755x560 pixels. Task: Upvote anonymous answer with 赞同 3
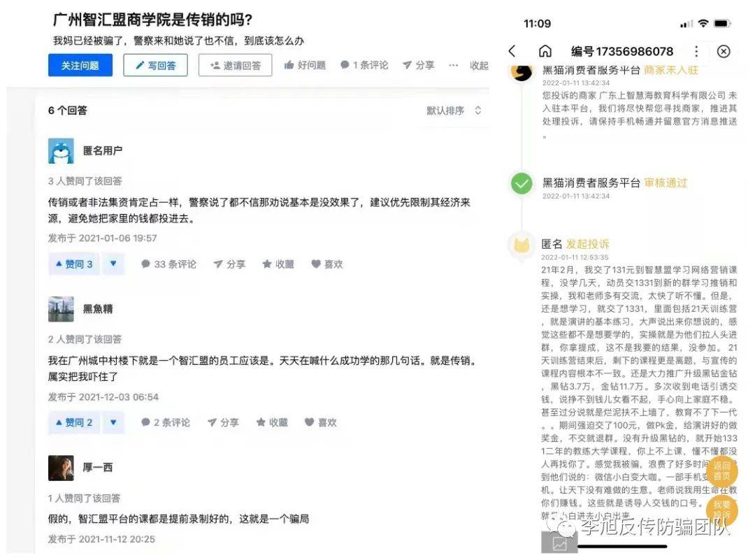point(74,264)
